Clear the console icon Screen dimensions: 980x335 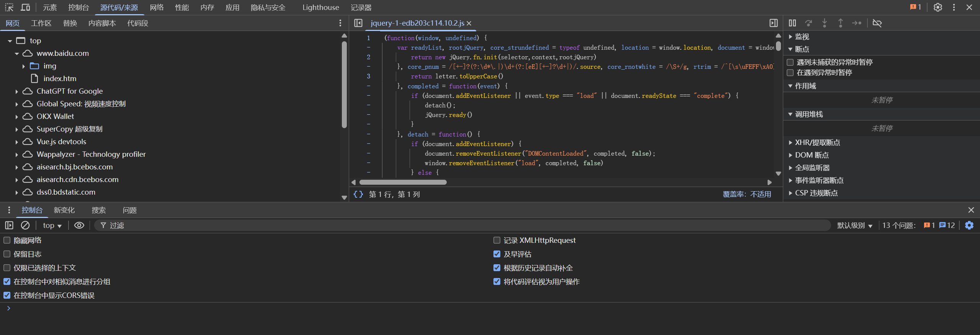coord(25,225)
